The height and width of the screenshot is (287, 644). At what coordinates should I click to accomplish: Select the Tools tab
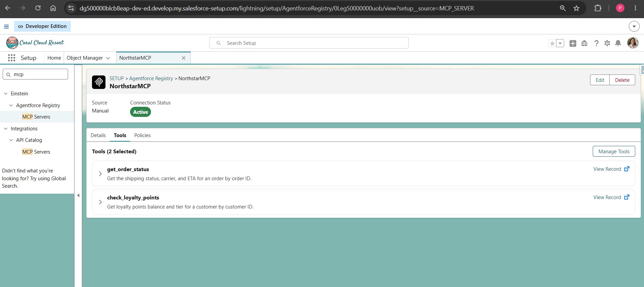pos(120,135)
